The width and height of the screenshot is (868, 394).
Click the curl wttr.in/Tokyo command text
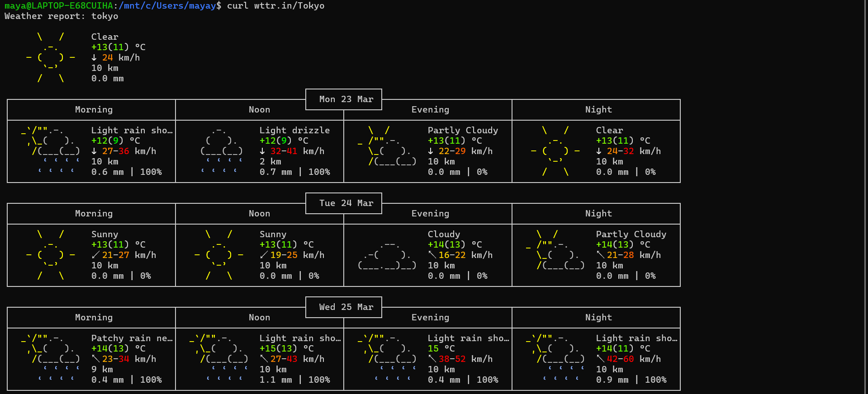click(275, 6)
